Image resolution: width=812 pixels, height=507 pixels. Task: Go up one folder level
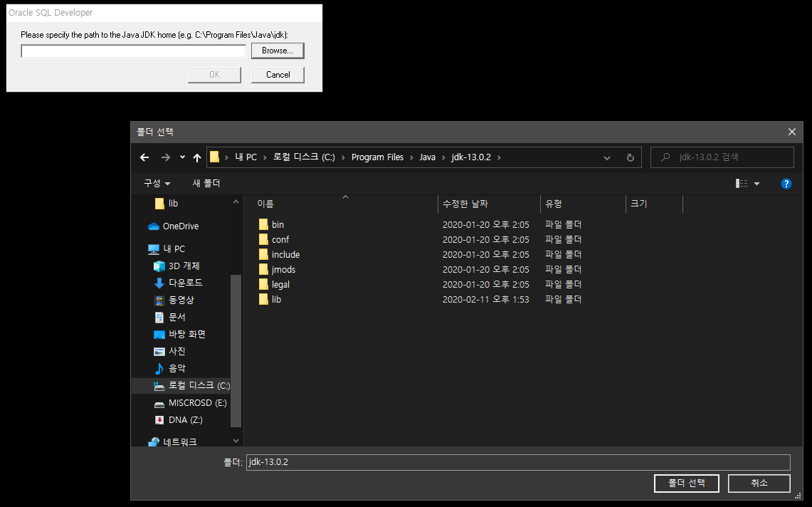(x=197, y=157)
